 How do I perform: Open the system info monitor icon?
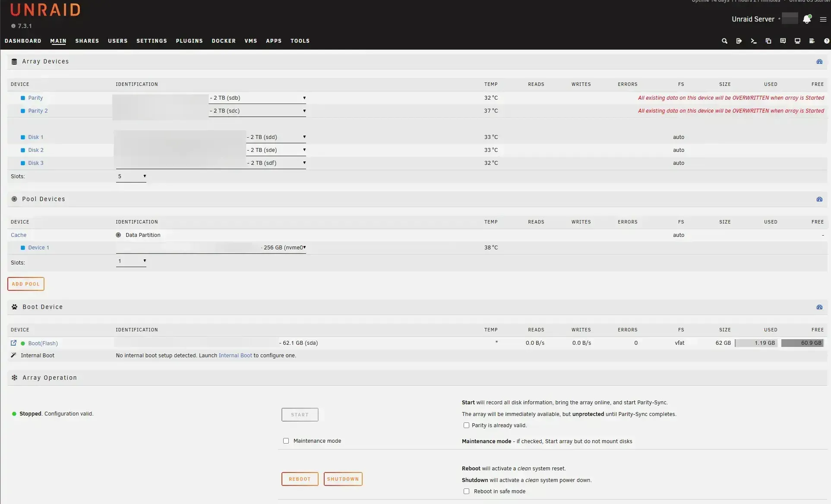coord(797,41)
